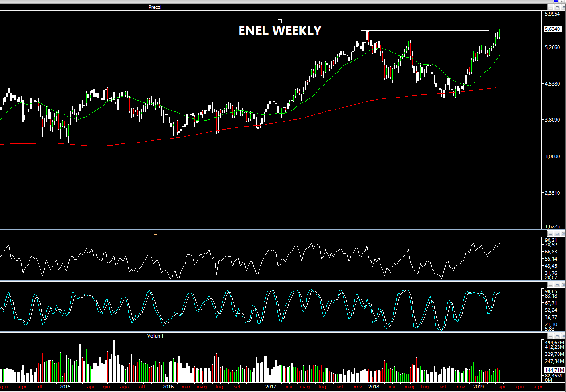Click the 5,9954 price scale value
Screen dimensions: 566x392
click(552, 14)
